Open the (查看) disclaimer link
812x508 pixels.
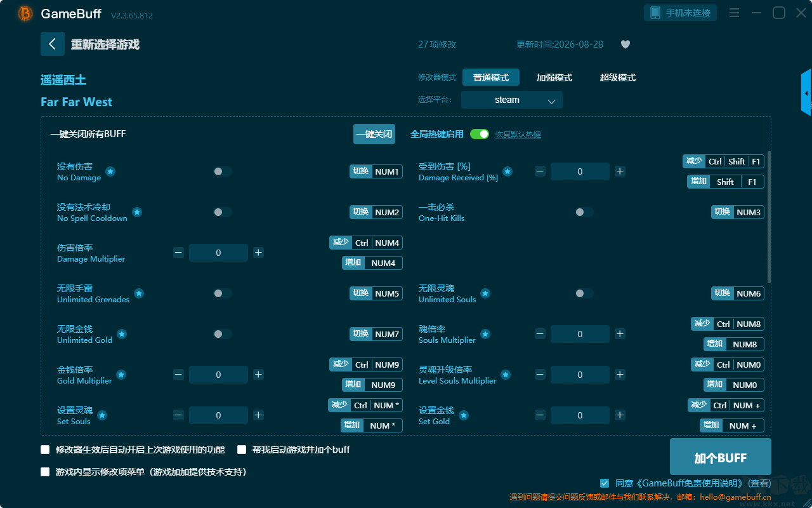(758, 483)
